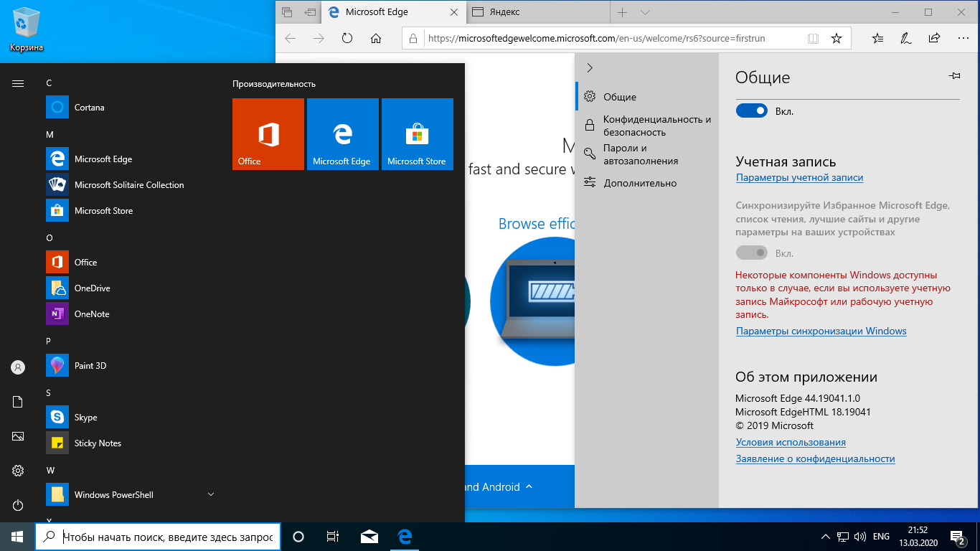Open Documents from the Start menu rail
The height and width of the screenshot is (551, 980).
point(18,402)
